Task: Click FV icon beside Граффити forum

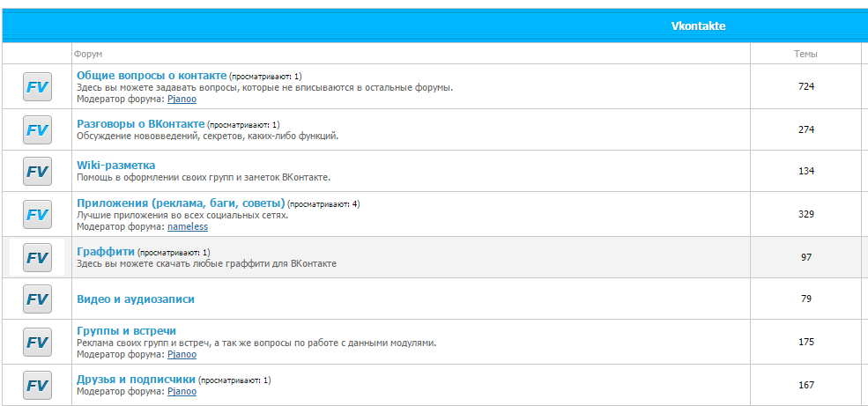Action: (x=37, y=257)
